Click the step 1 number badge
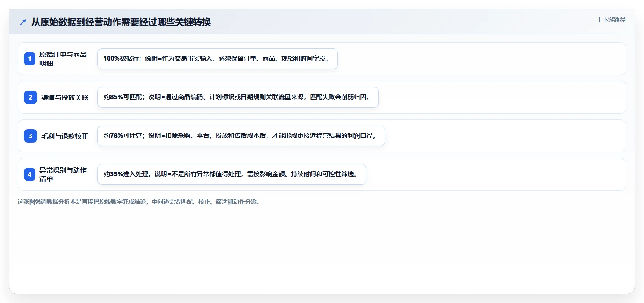Viewport: 644px width, 303px height. click(30, 59)
